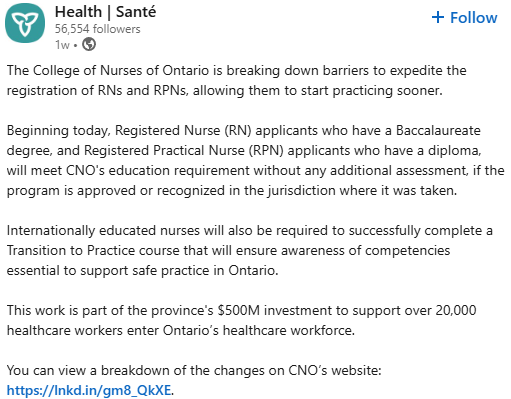Click the word 'Baccalaureate' in the post
The width and height of the screenshot is (511, 399).
(x=438, y=130)
